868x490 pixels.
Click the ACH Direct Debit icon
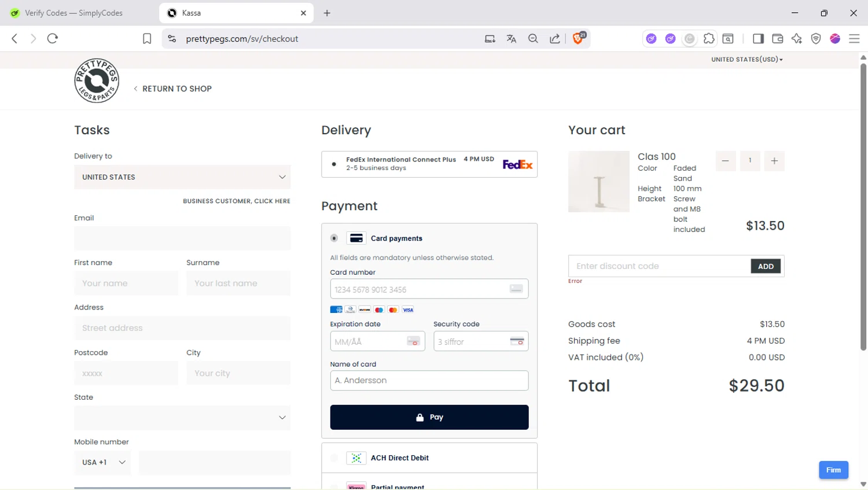356,458
